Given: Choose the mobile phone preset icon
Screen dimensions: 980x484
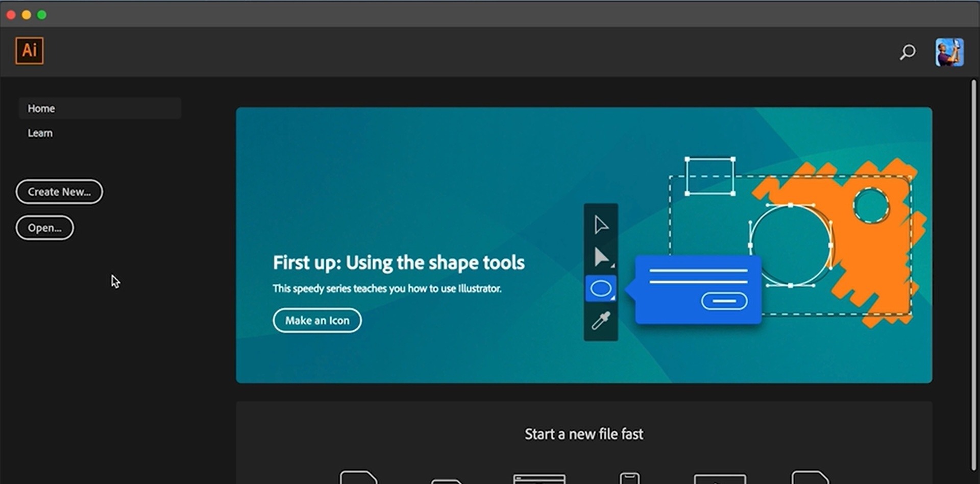Looking at the screenshot, I should point(629,478).
